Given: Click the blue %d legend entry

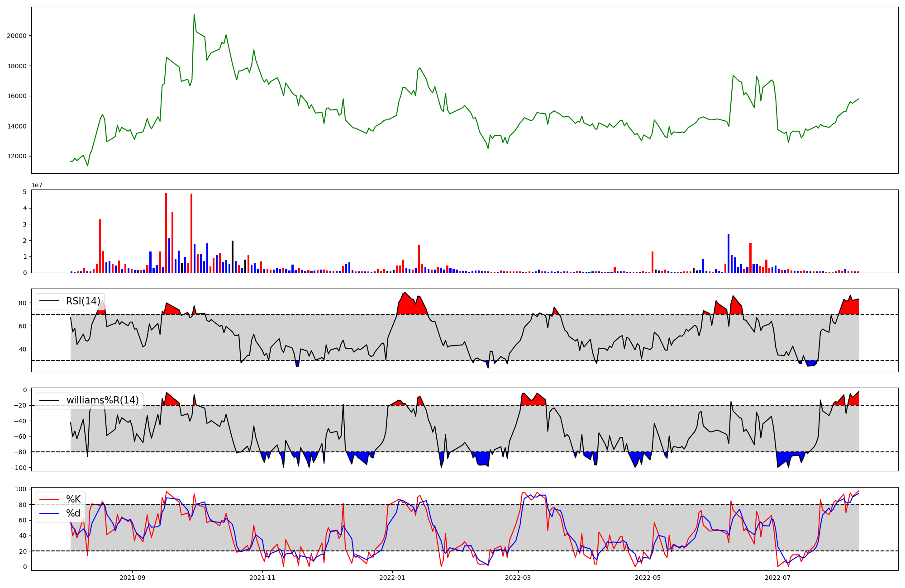Looking at the screenshot, I should click(x=73, y=513).
